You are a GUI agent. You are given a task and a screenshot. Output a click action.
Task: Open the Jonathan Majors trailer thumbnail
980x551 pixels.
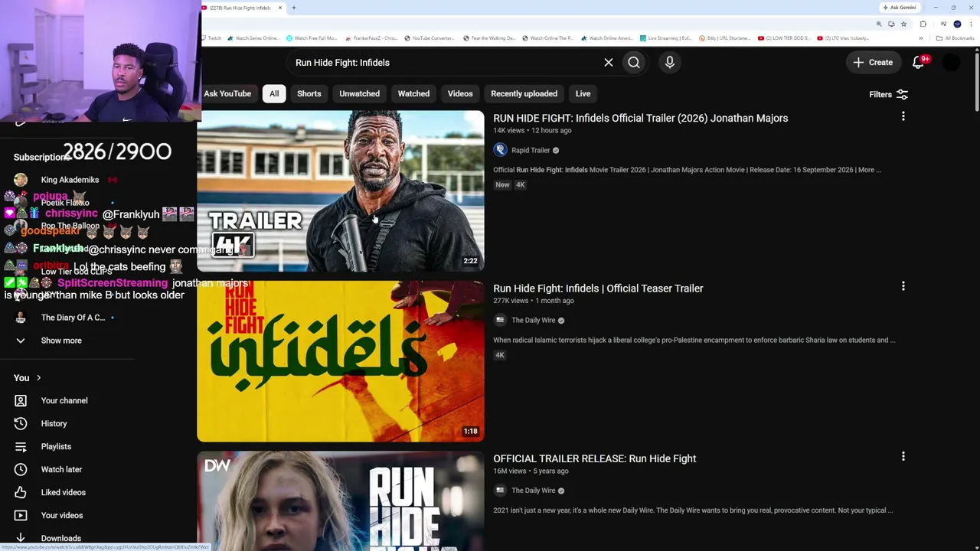(341, 191)
